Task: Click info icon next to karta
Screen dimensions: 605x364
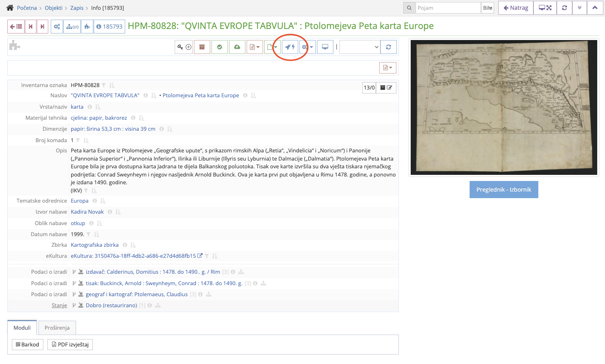Action: pyautogui.click(x=90, y=107)
